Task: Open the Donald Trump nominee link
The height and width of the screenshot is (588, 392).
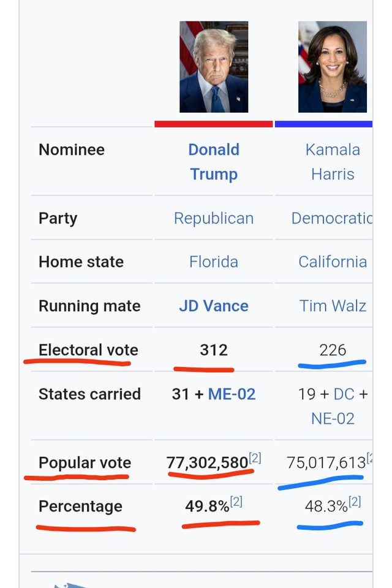Action: pos(213,162)
